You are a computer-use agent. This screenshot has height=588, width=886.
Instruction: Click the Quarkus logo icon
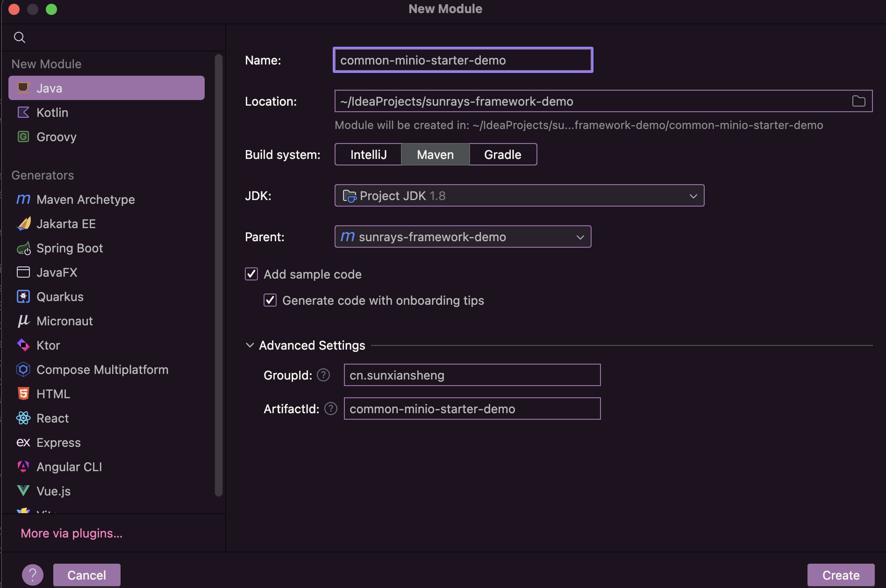tap(23, 296)
